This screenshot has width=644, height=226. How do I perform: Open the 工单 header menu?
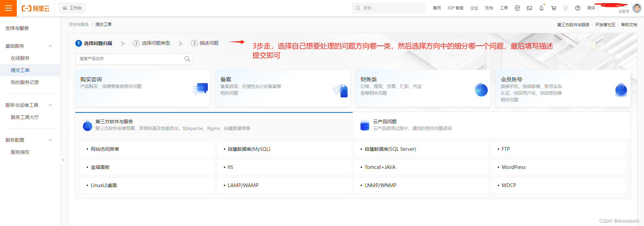coord(504,8)
